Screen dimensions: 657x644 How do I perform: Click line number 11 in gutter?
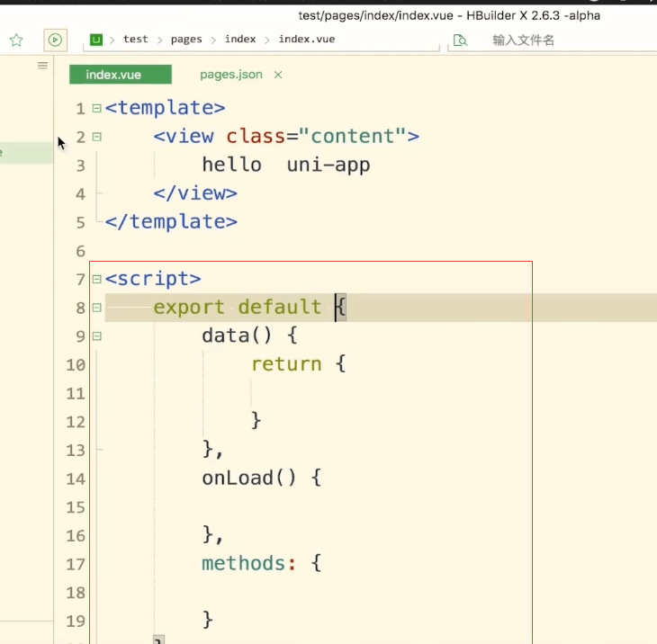(x=76, y=394)
